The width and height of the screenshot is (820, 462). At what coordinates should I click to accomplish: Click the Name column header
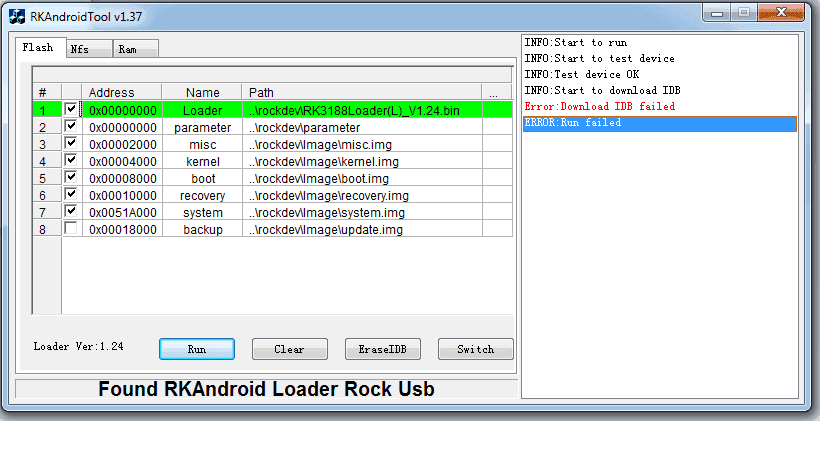[x=202, y=92]
